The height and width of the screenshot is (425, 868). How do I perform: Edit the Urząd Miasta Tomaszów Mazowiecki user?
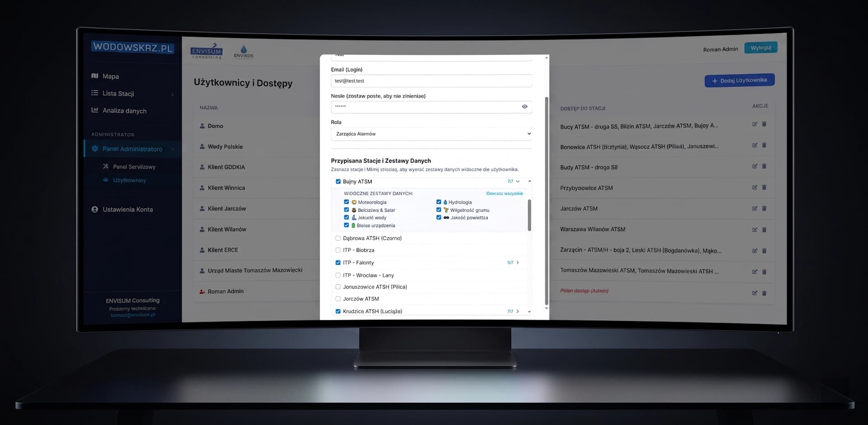point(755,272)
